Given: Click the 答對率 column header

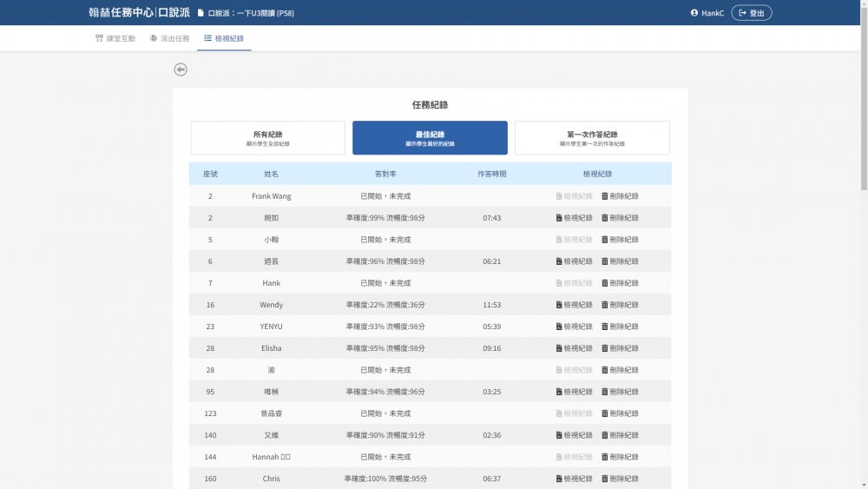Looking at the screenshot, I should pos(385,174).
